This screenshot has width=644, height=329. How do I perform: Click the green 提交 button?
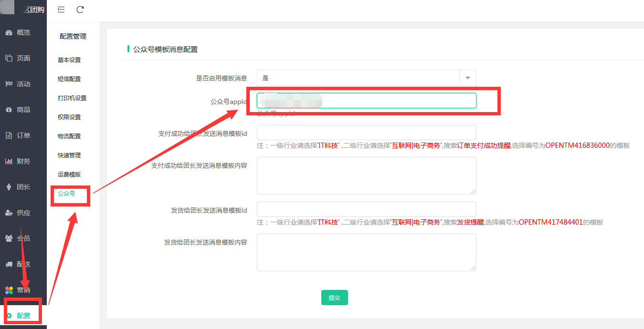tap(335, 298)
